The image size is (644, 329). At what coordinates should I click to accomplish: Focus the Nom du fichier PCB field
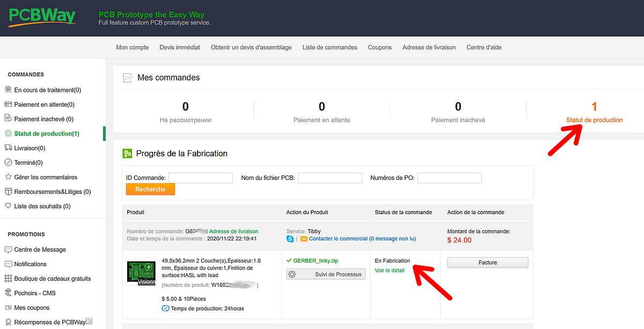(330, 178)
